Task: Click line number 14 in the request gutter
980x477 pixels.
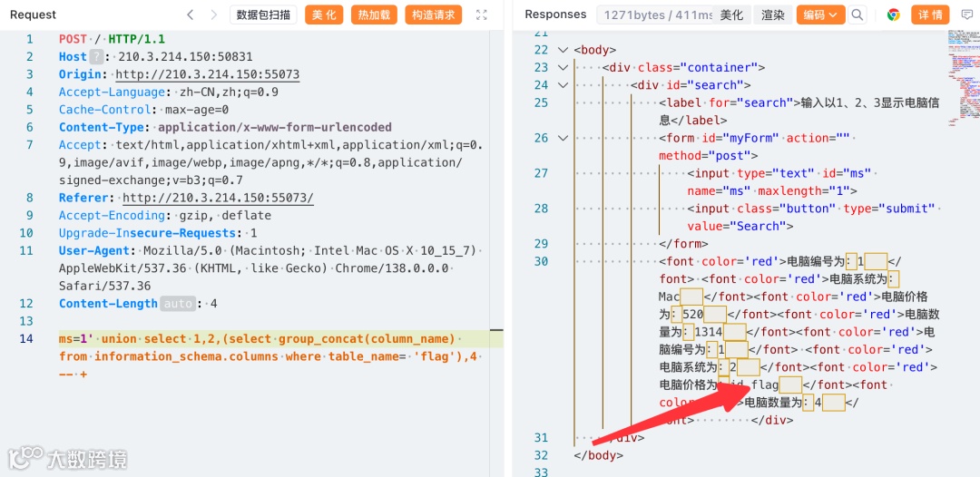Action: [25, 339]
